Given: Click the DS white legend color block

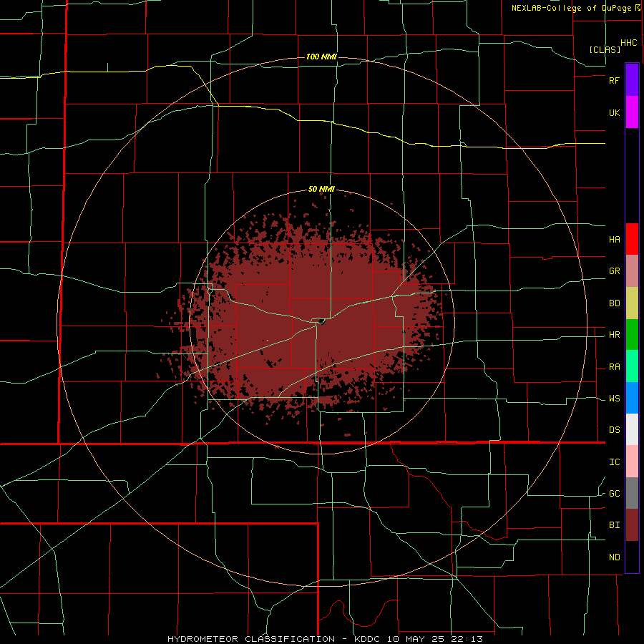Looking at the screenshot, I should pos(632,429).
